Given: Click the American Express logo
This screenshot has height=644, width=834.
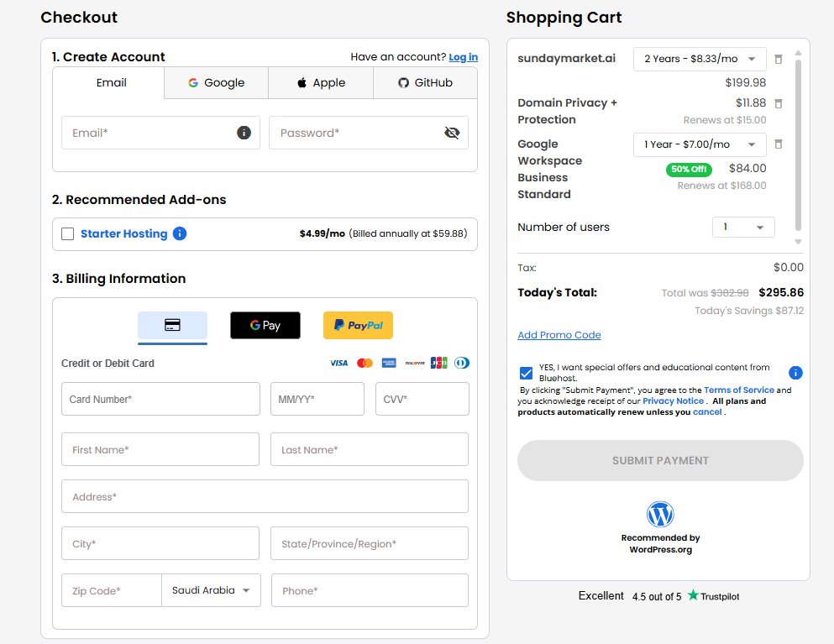Looking at the screenshot, I should point(389,364).
